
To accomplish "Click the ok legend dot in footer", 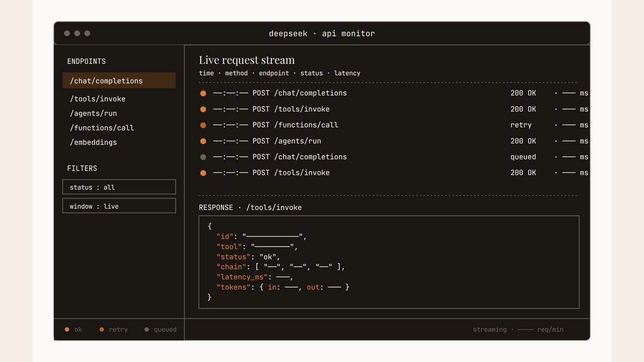I will point(67,329).
